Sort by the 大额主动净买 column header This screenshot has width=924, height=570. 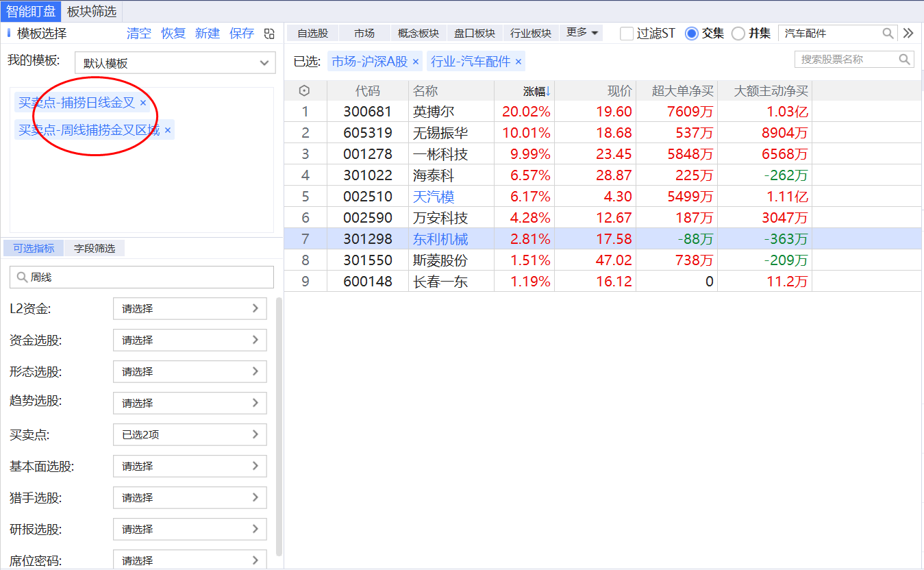click(x=764, y=90)
